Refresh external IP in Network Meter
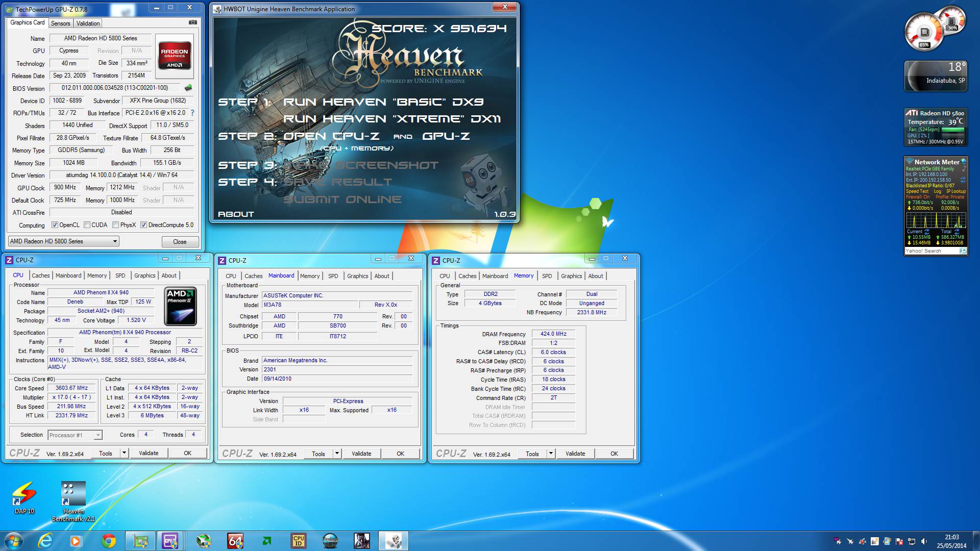980x551 pixels. pos(963,180)
